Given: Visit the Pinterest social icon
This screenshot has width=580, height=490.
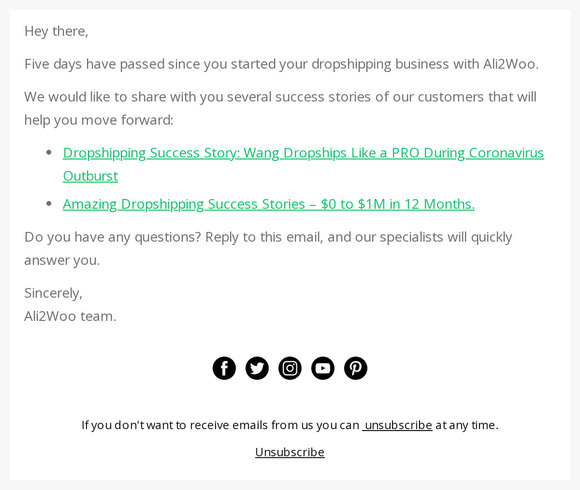Looking at the screenshot, I should coord(355,368).
